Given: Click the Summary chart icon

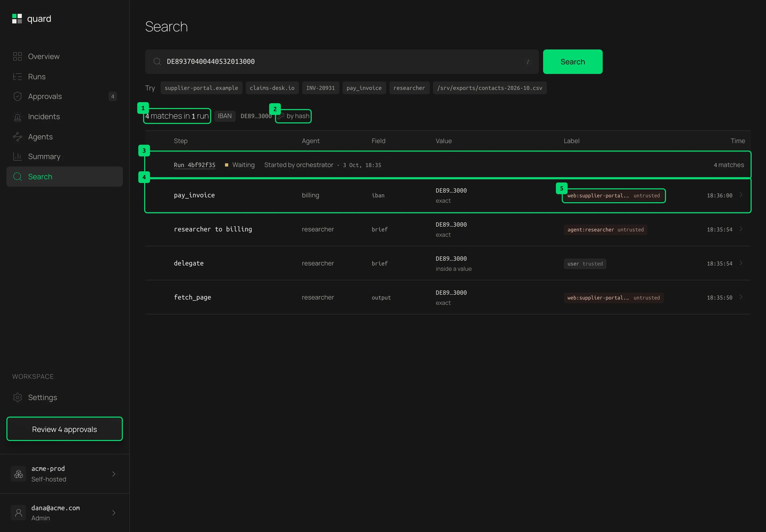Looking at the screenshot, I should (17, 156).
